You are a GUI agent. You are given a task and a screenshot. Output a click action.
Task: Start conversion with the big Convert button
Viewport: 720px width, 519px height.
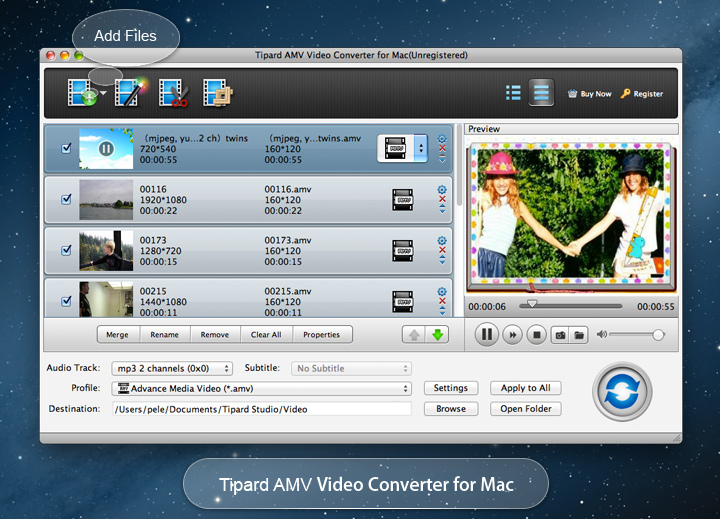click(x=622, y=392)
